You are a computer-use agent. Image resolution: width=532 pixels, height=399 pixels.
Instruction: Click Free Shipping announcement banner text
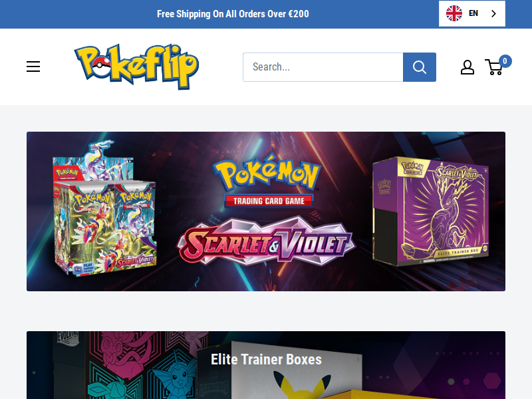233,14
